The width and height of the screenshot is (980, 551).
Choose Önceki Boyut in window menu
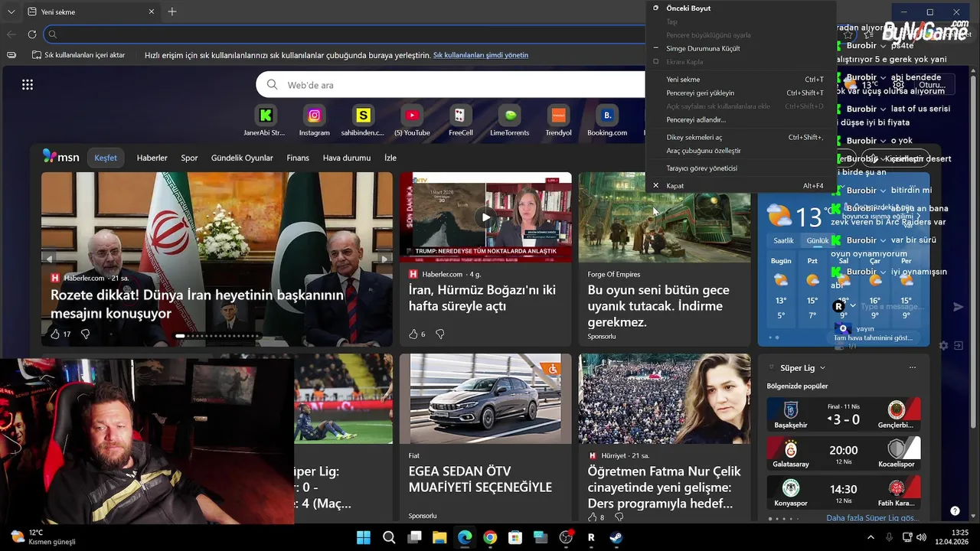point(740,8)
